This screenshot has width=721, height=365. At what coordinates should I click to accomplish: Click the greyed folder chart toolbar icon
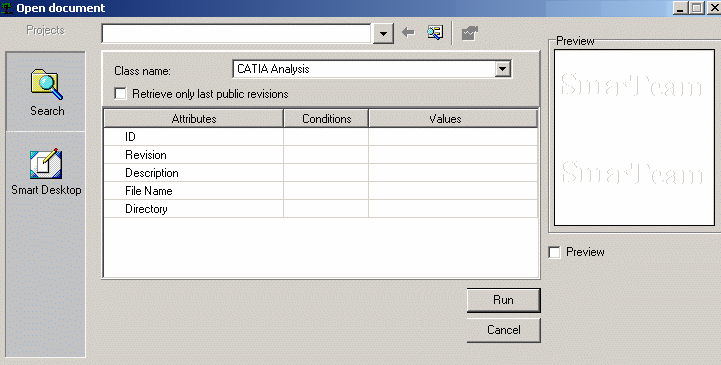pos(470,33)
